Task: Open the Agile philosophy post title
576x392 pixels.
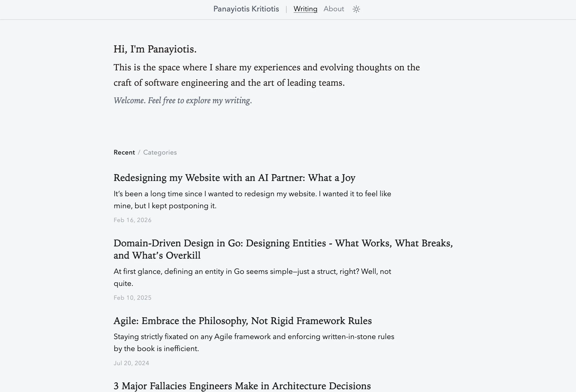Action: click(243, 321)
